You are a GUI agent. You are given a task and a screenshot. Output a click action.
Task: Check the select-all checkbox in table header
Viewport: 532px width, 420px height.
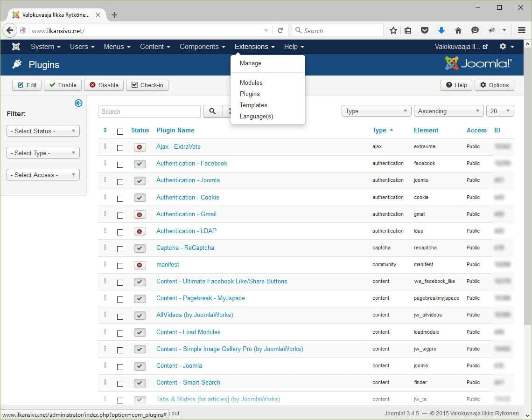pos(120,131)
